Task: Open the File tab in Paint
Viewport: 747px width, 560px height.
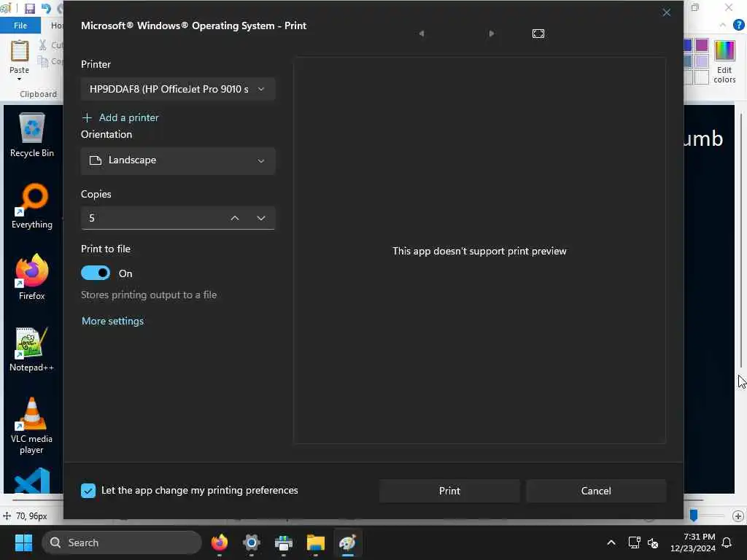Action: (20, 26)
